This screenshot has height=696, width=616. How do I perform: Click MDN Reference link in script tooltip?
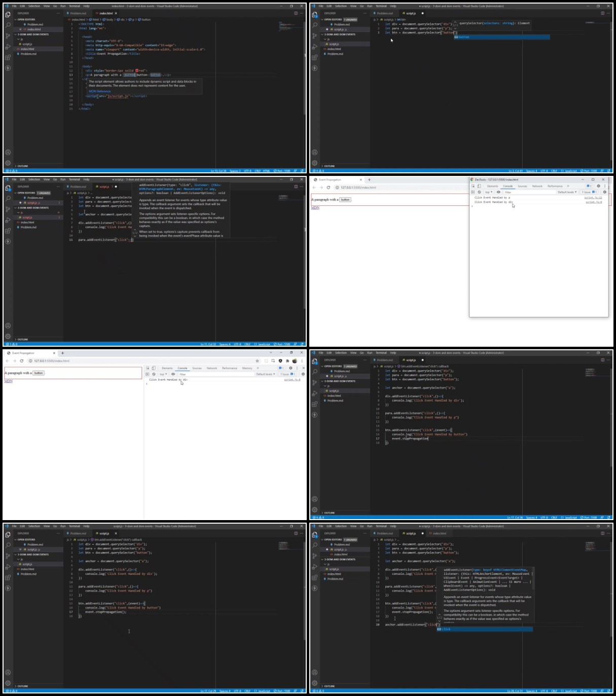[99, 91]
